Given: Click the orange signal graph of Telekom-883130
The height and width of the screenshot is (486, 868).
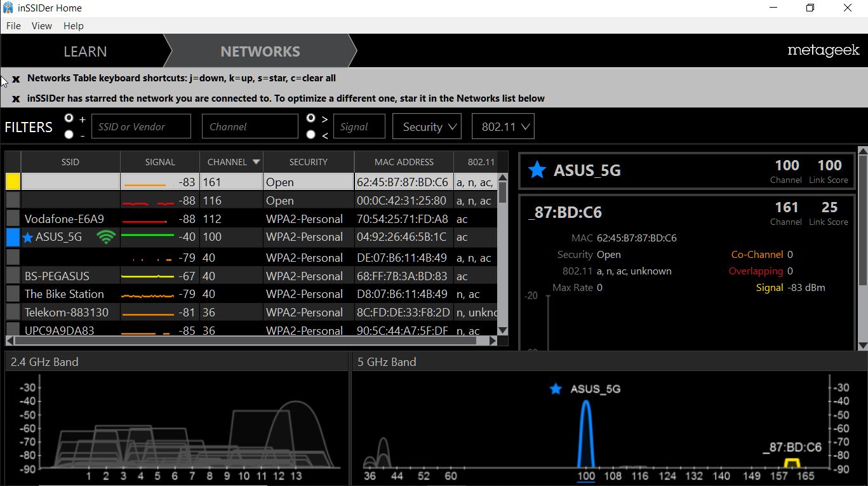Looking at the screenshot, I should point(148,314).
